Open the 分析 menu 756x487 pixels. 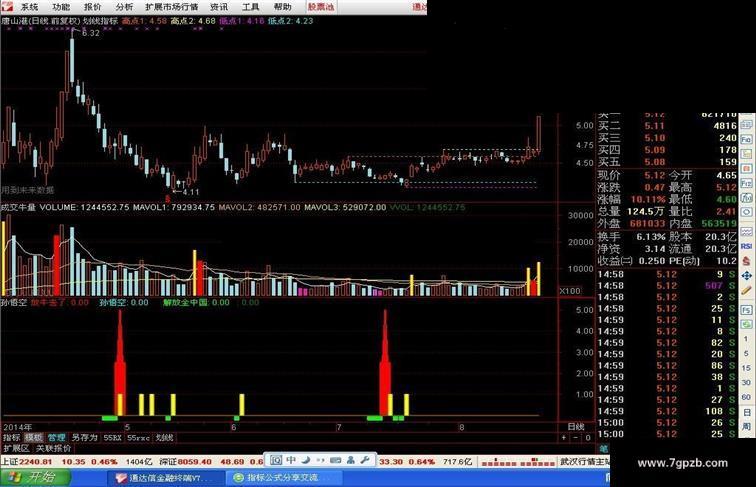click(124, 7)
